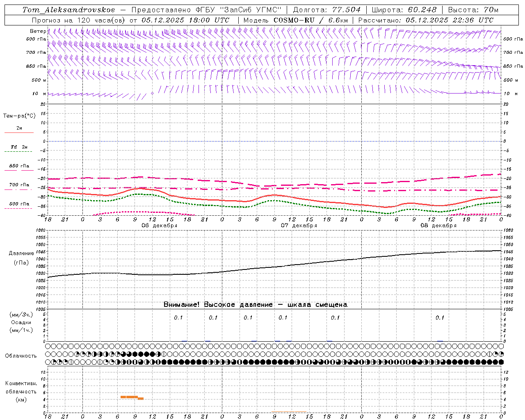The height and width of the screenshot is (420, 525).
Task: Click the Прогноз на 120 часа(ов) label
Action: 79,20
